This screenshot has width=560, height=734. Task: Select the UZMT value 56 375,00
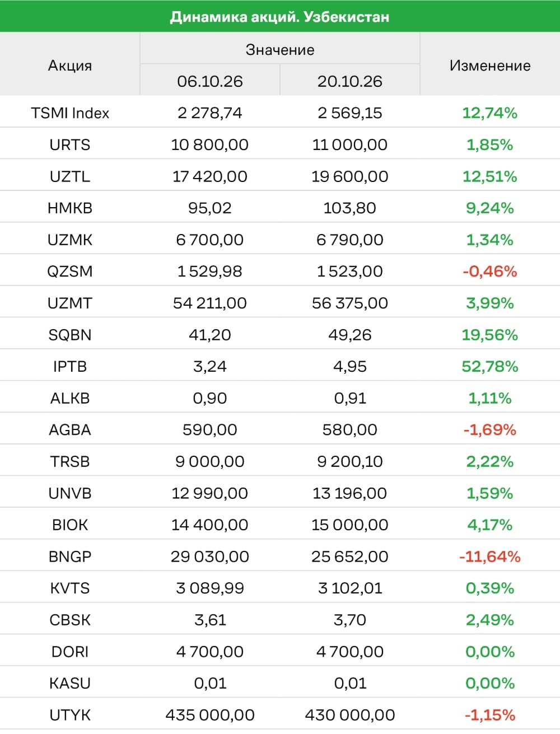coord(350,303)
